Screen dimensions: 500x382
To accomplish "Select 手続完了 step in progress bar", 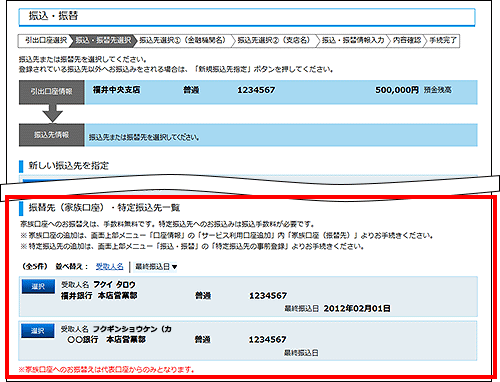I will (443, 41).
